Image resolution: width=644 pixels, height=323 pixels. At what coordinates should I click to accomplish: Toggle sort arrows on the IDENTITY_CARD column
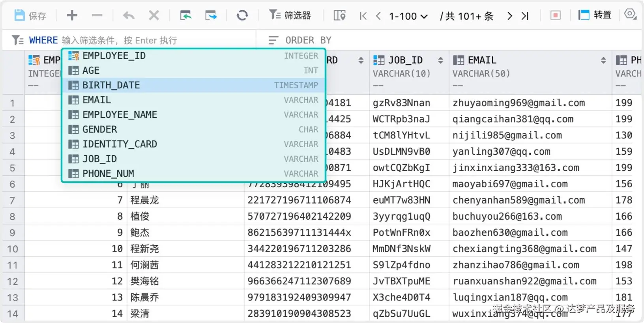tap(361, 60)
